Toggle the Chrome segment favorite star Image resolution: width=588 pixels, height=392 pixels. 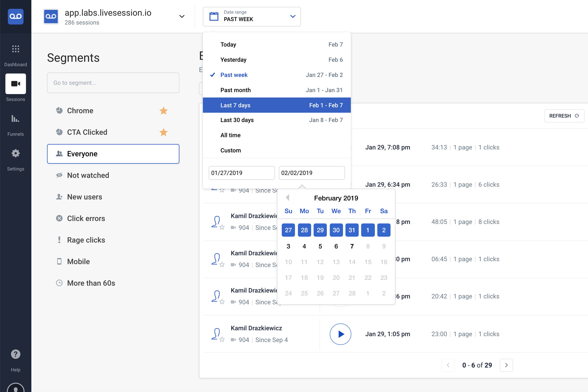(x=163, y=110)
